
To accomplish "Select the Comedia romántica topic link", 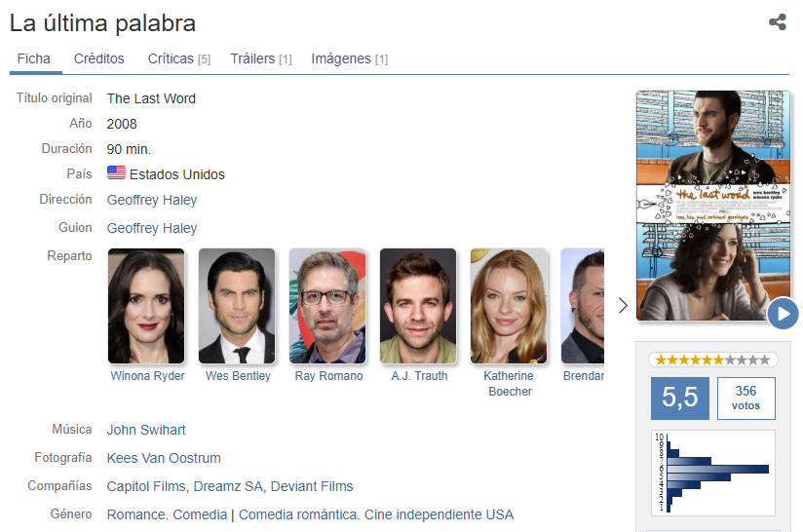I will [298, 514].
